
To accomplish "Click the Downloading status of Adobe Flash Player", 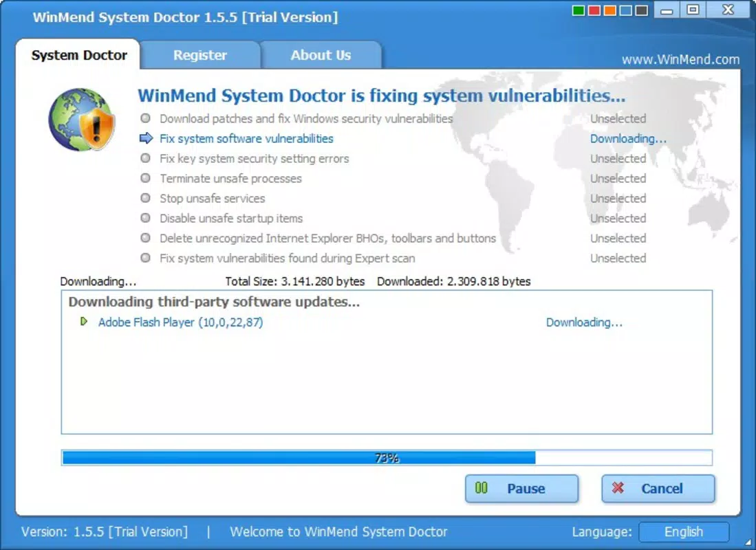I will click(x=584, y=322).
